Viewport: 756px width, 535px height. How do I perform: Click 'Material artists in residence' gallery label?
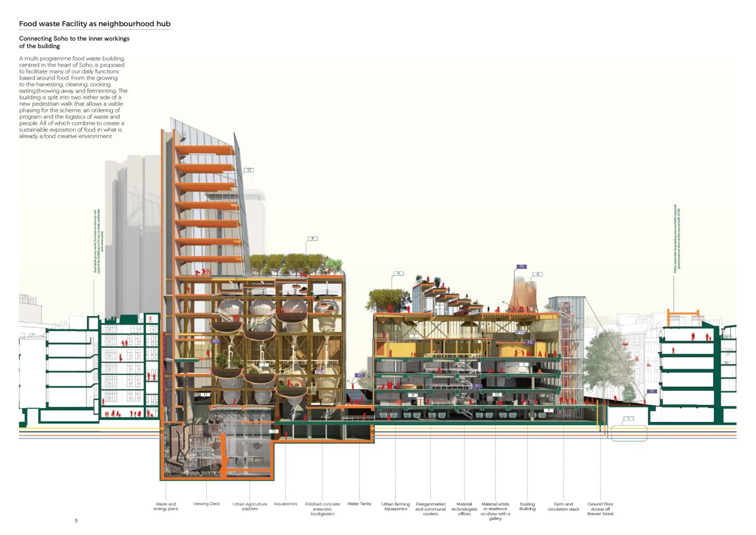[495, 511]
